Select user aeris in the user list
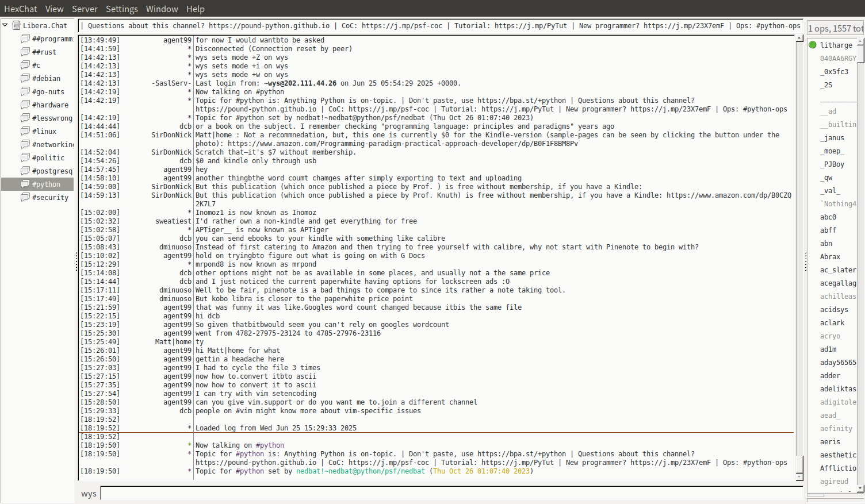The image size is (865, 504). tap(830, 441)
